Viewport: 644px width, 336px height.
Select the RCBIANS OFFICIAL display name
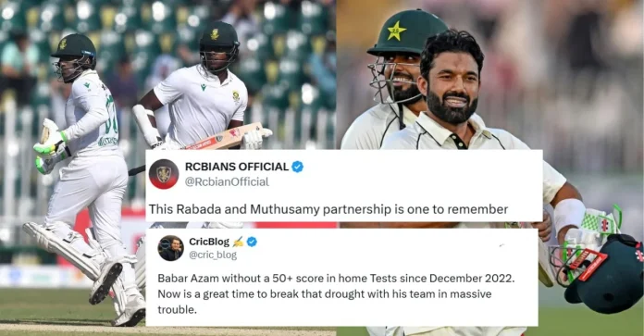[x=237, y=167]
